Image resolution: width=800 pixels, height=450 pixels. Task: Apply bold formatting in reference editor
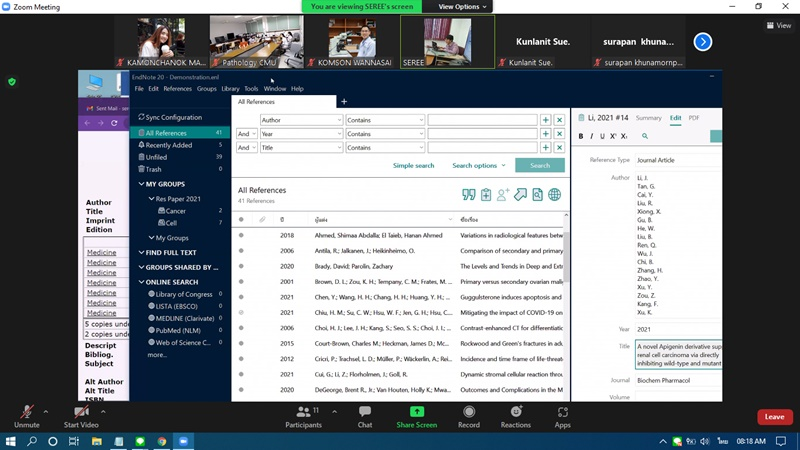[591, 136]
